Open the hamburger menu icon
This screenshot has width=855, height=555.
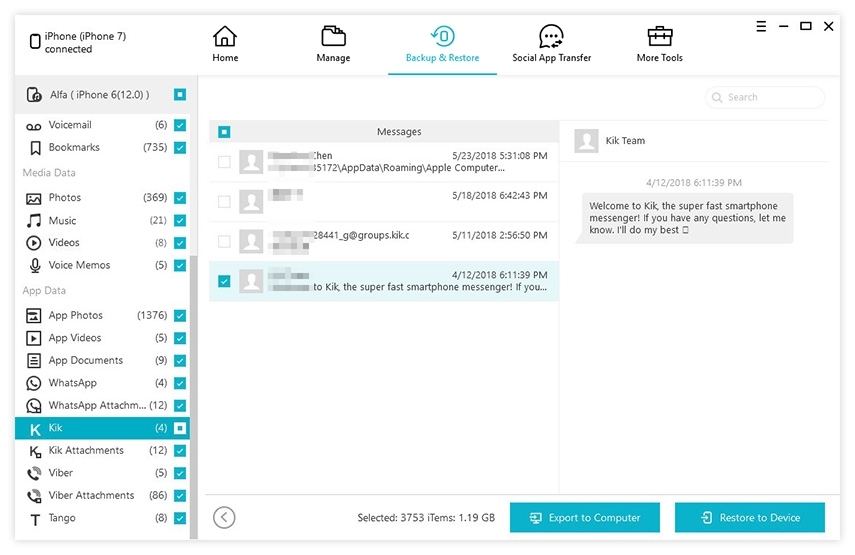[761, 26]
